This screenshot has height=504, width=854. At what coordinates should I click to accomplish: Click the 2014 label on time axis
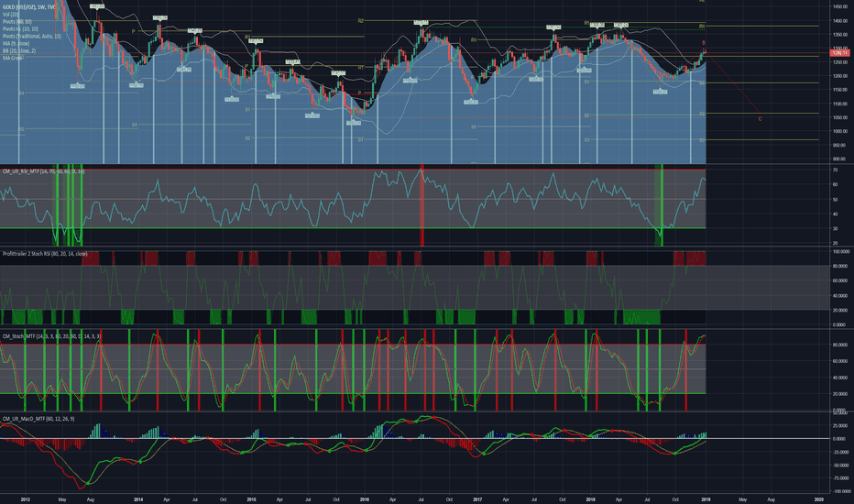(x=138, y=499)
